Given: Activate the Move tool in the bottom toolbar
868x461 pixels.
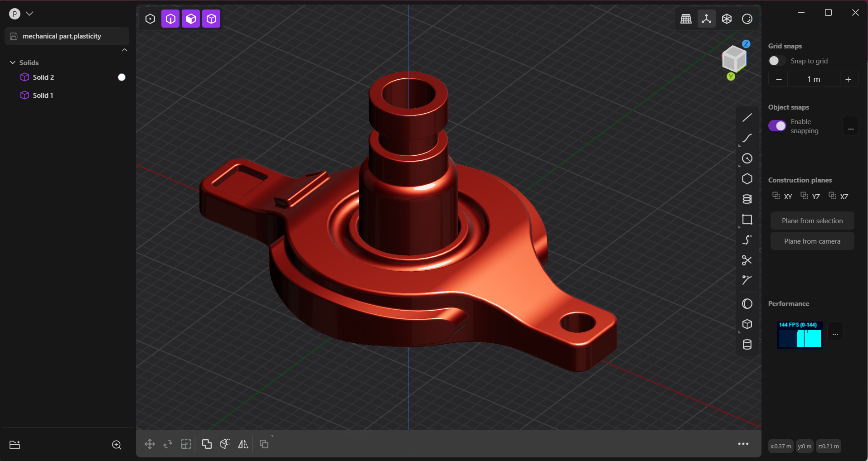Looking at the screenshot, I should (x=150, y=444).
